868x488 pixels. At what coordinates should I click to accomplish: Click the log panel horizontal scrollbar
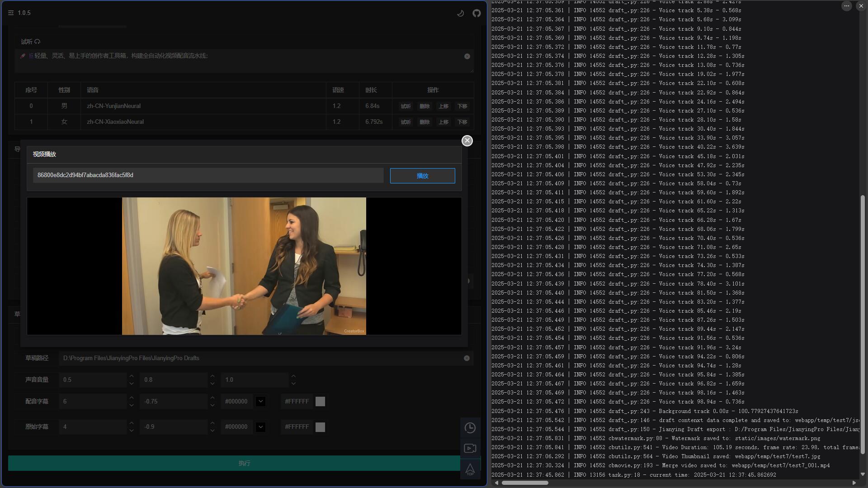coord(524,483)
